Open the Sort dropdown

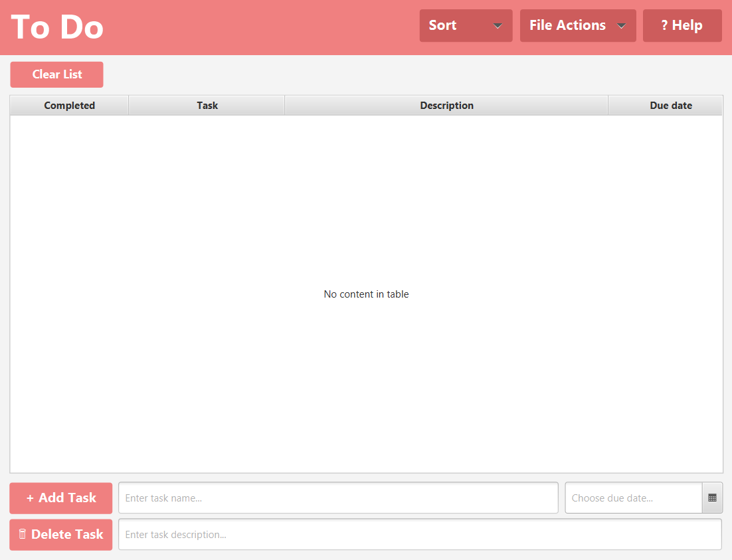[465, 25]
